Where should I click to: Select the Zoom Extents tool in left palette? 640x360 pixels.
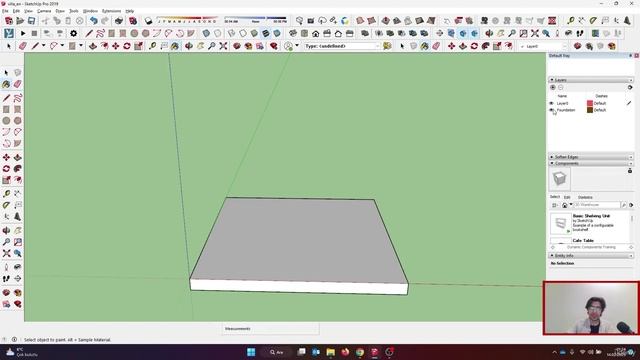6,253
